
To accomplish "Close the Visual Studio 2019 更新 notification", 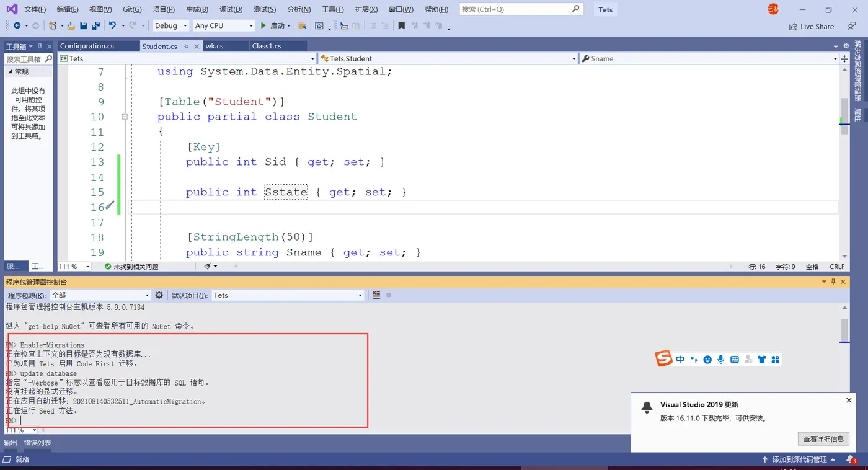I will (849, 401).
